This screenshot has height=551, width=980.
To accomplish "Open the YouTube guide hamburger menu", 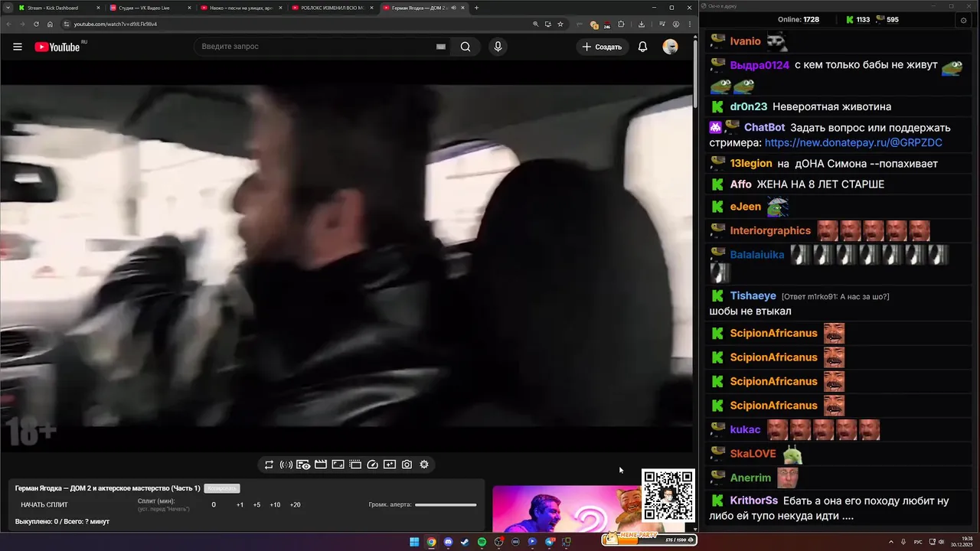I will pos(17,47).
